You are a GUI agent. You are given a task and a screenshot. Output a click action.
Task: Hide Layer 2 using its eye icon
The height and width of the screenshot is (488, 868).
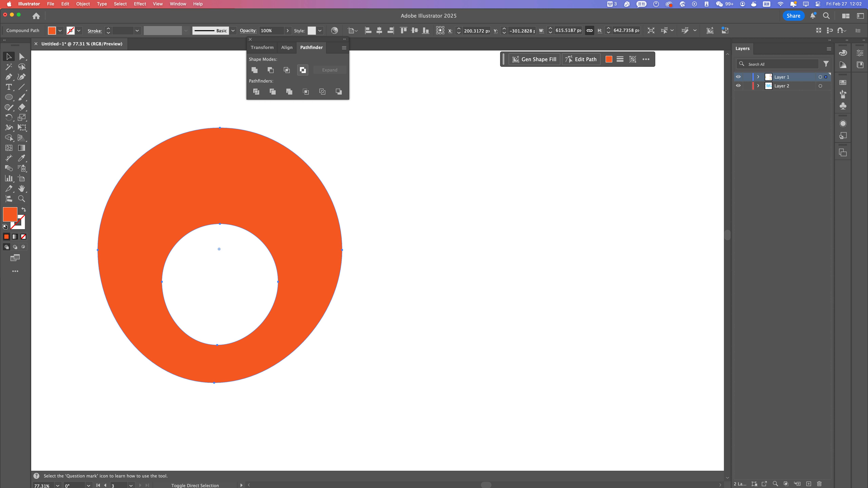[739, 86]
